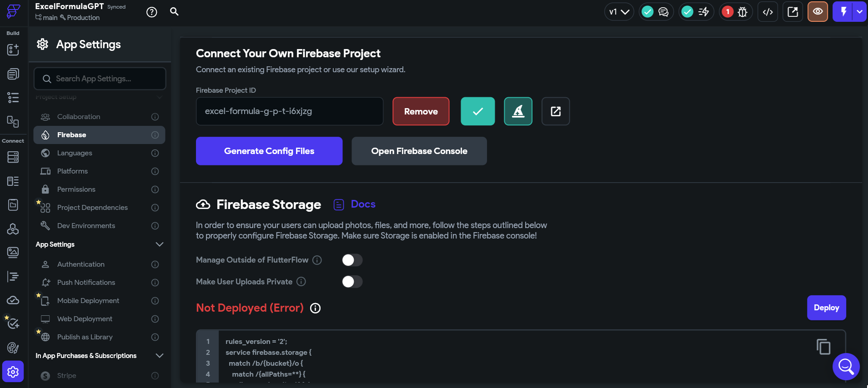
Task: Open Authentication settings
Action: click(x=99, y=264)
